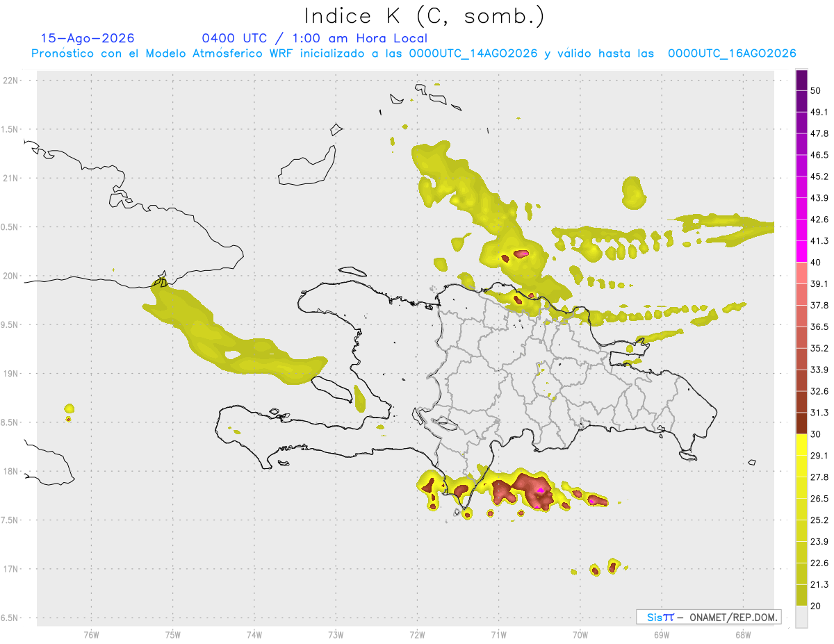Click the legend value '29.1'

click(x=819, y=456)
